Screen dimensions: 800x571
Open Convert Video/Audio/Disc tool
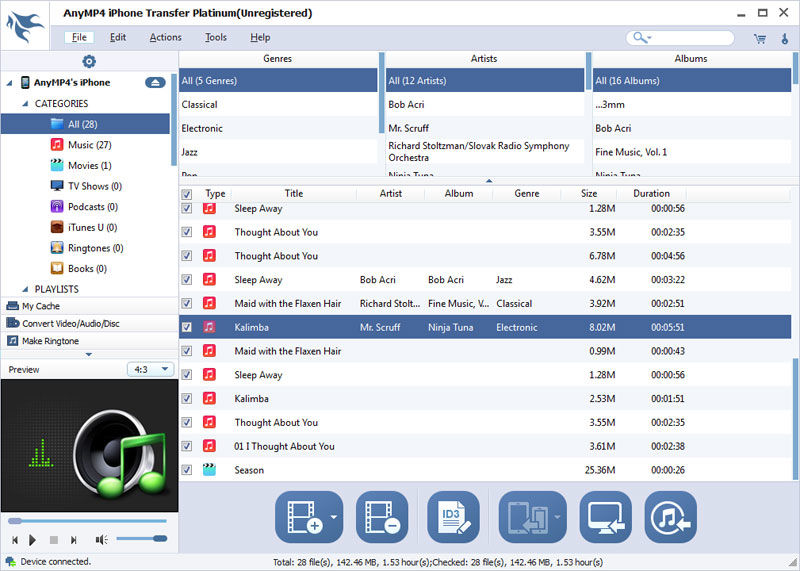89,324
